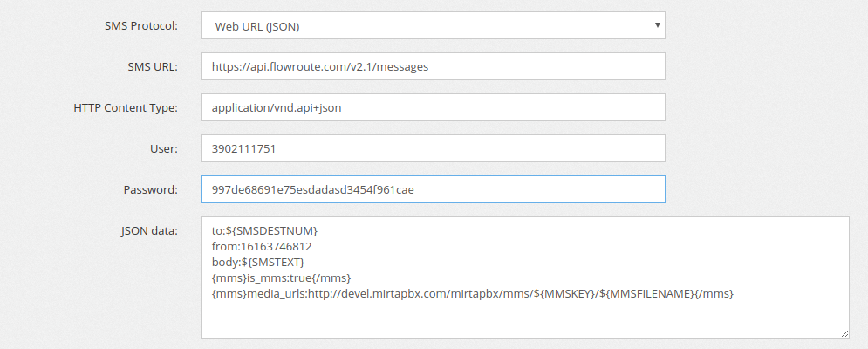This screenshot has width=868, height=349.
Task: Open the SMS Protocol dropdown
Action: click(x=432, y=25)
